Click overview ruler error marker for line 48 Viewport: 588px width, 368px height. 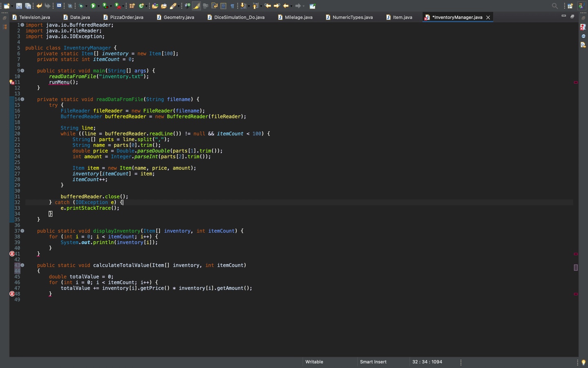pyautogui.click(x=576, y=294)
